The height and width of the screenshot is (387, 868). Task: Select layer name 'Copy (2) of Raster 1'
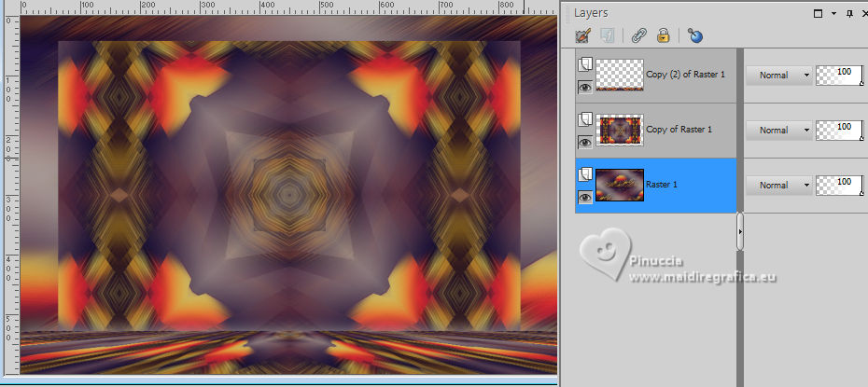(x=685, y=74)
